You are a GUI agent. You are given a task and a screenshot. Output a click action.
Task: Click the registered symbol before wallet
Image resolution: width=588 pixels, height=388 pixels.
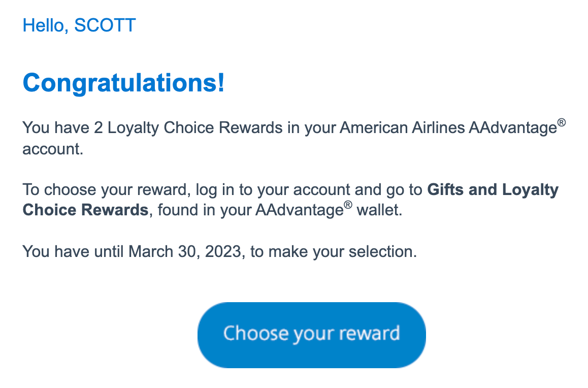pyautogui.click(x=348, y=206)
